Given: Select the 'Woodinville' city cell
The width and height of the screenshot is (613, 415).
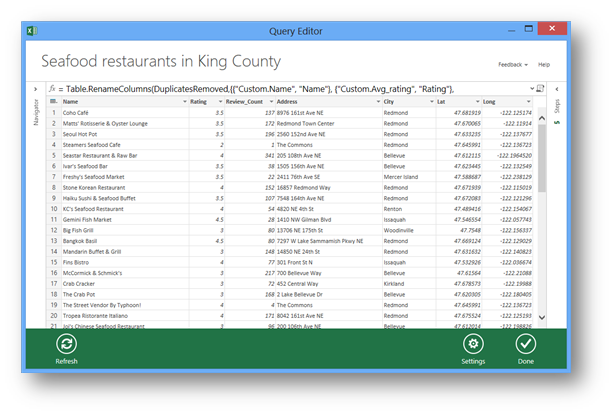Looking at the screenshot, I should (x=409, y=231).
